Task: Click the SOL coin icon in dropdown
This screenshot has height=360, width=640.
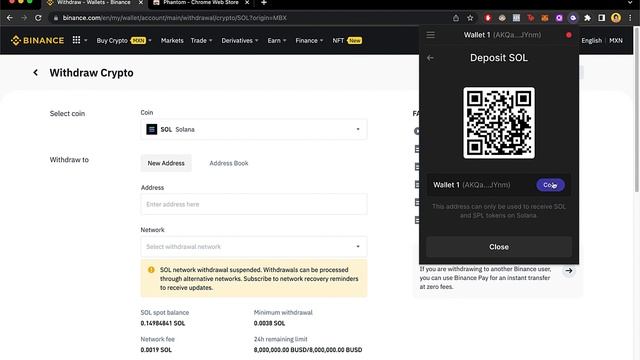Action: 151,129
